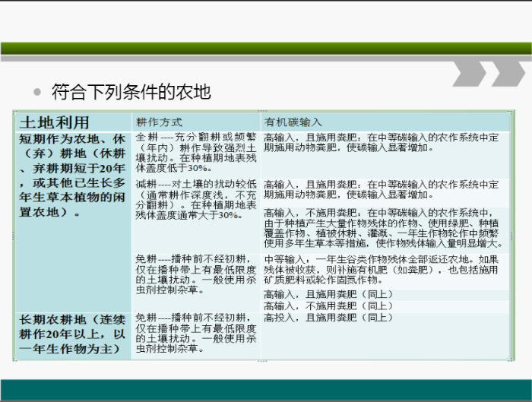The height and width of the screenshot is (402, 532).
Task: Click the 耕作方式 column header
Action: coord(159,122)
